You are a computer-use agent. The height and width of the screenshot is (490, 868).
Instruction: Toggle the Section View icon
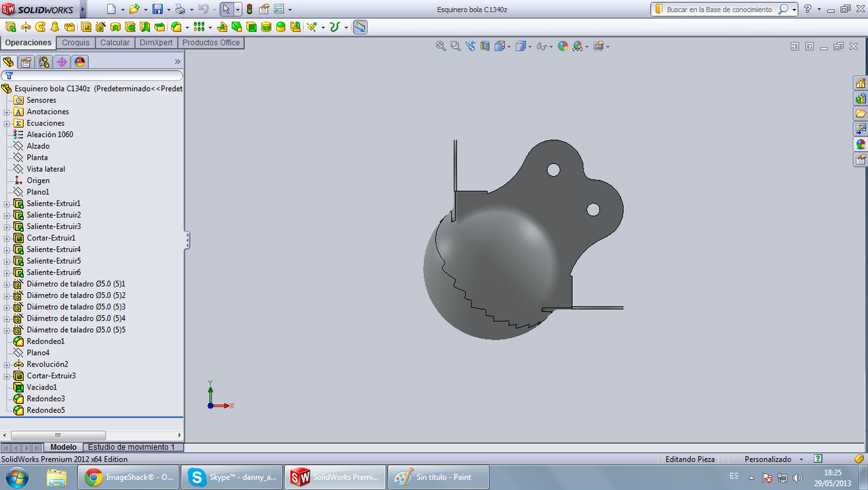[x=485, y=46]
